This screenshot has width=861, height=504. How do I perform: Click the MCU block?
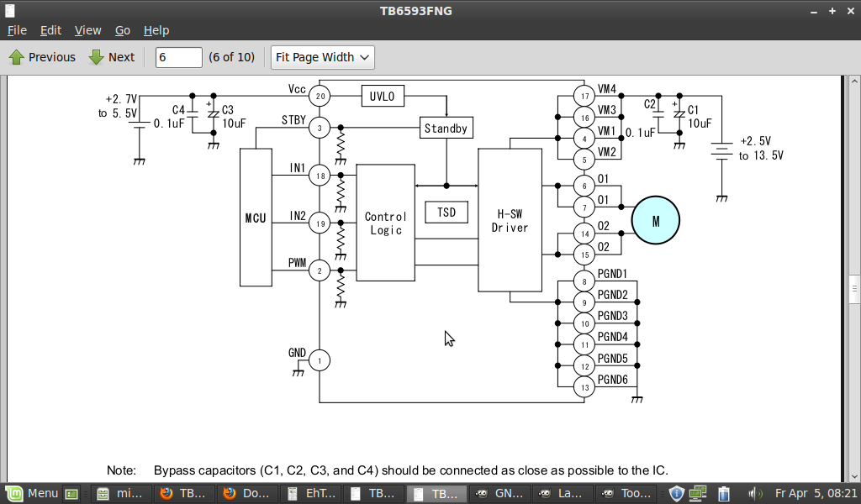pyautogui.click(x=256, y=218)
